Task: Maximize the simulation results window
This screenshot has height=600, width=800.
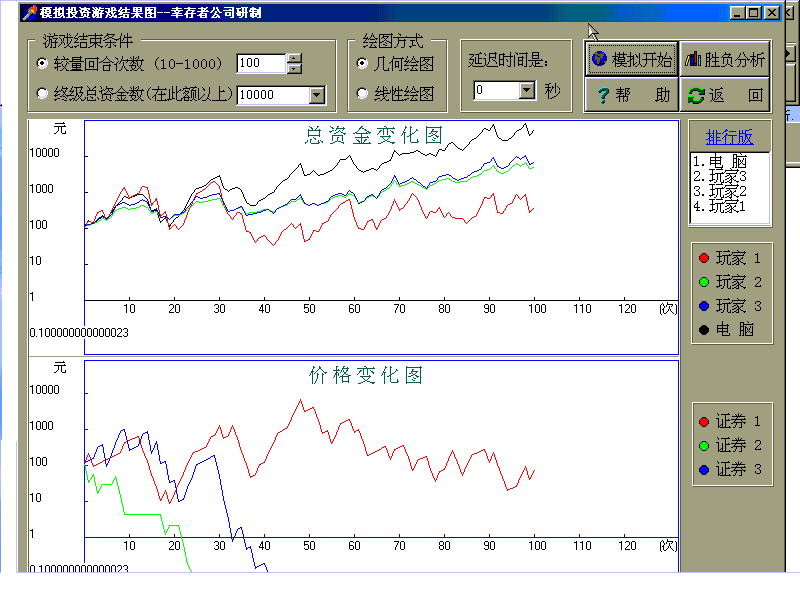Action: (754, 13)
